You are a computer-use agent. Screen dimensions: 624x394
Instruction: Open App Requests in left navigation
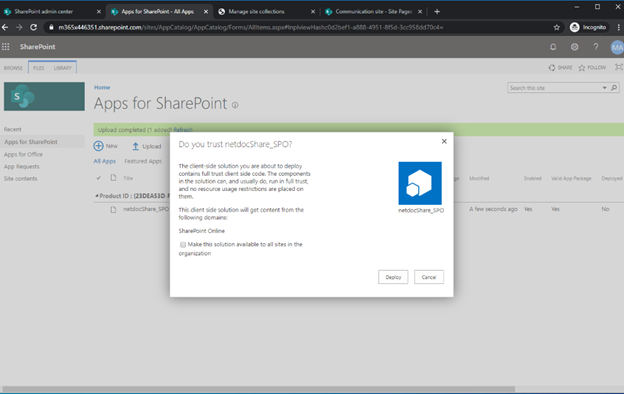point(21,166)
